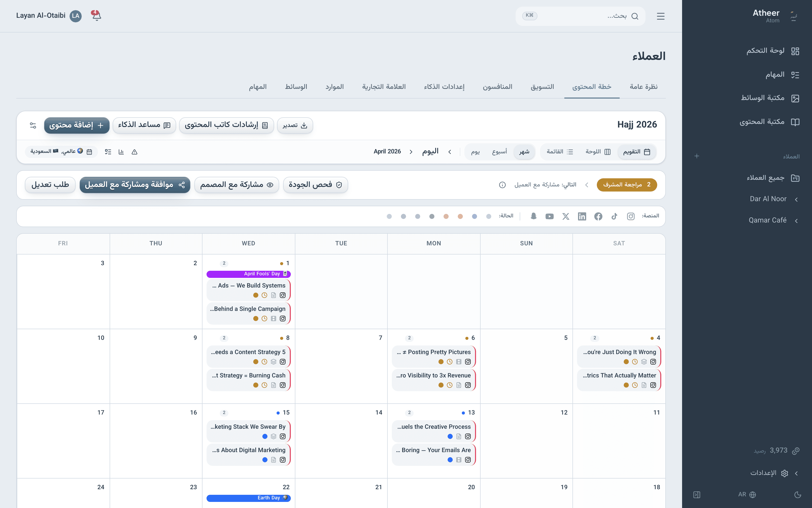The height and width of the screenshot is (508, 812).
Task: Filter by Facebook platform icon
Action: click(x=598, y=216)
